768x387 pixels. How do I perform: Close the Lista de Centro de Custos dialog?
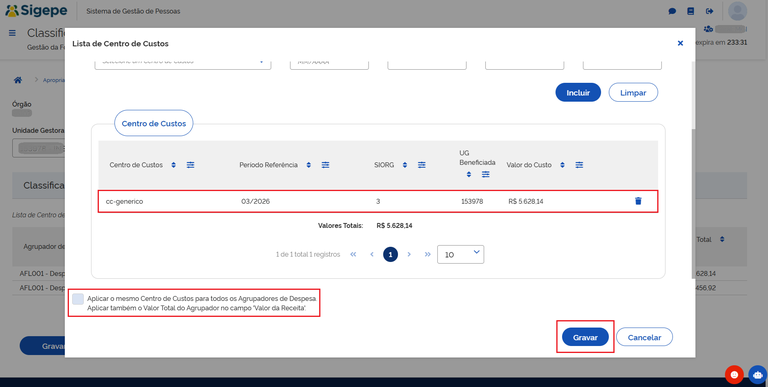coord(680,43)
